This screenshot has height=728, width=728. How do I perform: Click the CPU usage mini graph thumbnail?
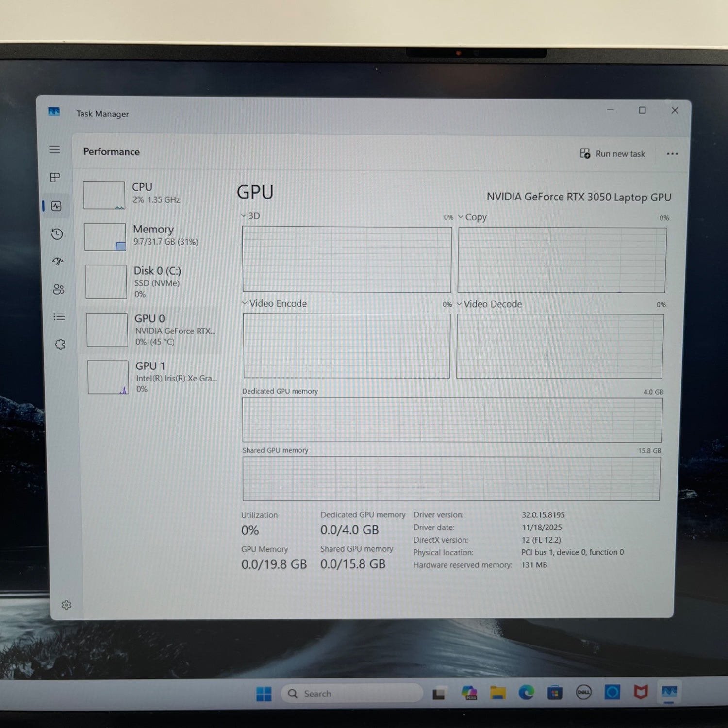click(104, 195)
